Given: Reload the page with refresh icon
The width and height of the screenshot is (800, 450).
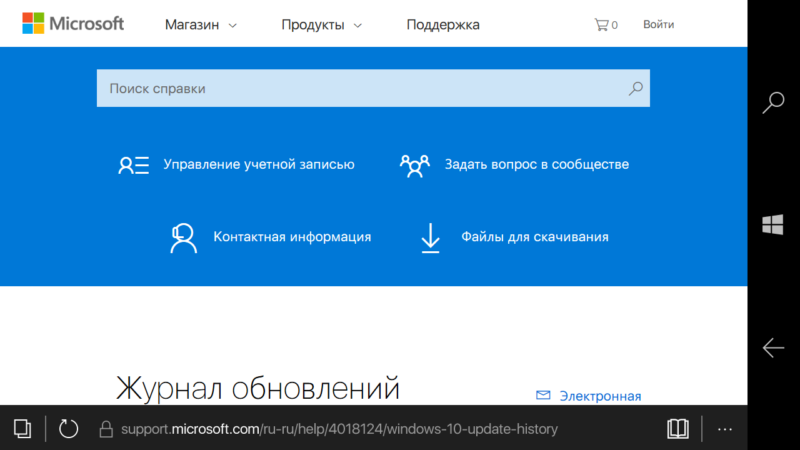Looking at the screenshot, I should pyautogui.click(x=68, y=429).
